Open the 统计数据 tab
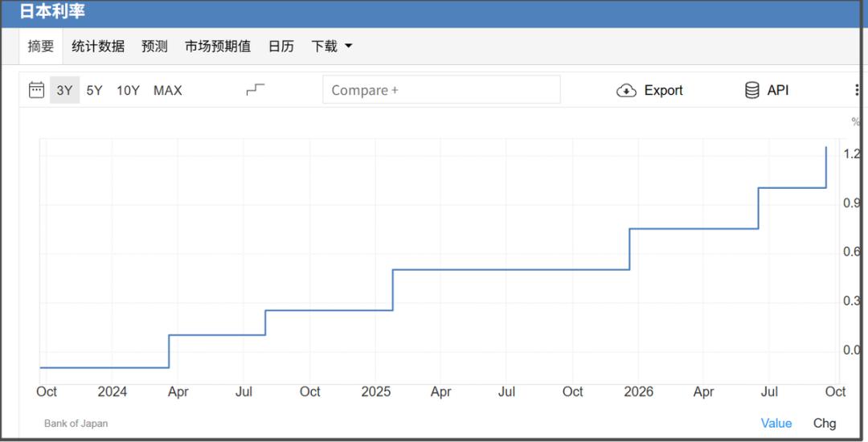Screen dimensions: 868x442 pyautogui.click(x=98, y=46)
